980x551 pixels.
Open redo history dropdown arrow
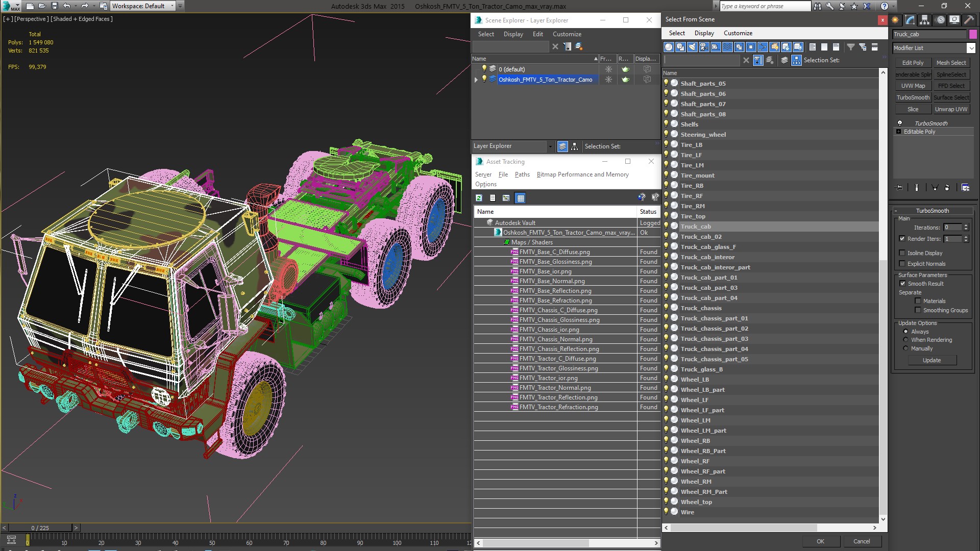[x=93, y=6]
